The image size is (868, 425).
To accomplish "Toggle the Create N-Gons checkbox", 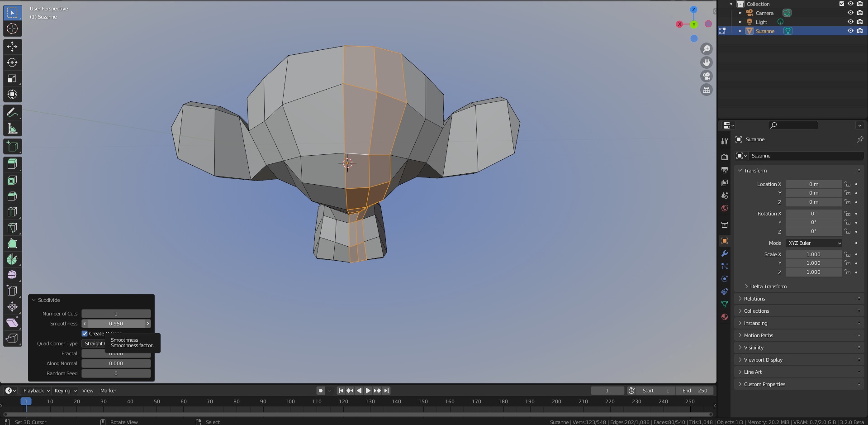I will click(x=85, y=334).
